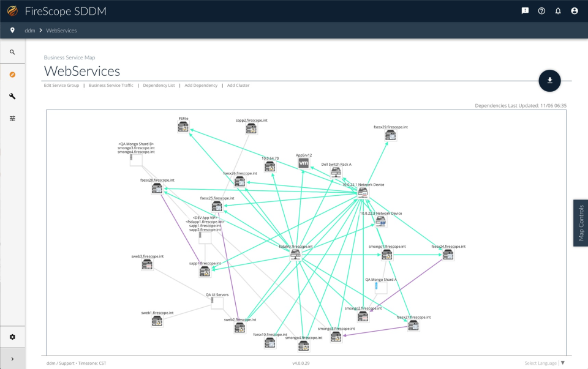Screen dimensions: 588x369
Task: Go to ddm breadcrumb
Action: tap(29, 31)
